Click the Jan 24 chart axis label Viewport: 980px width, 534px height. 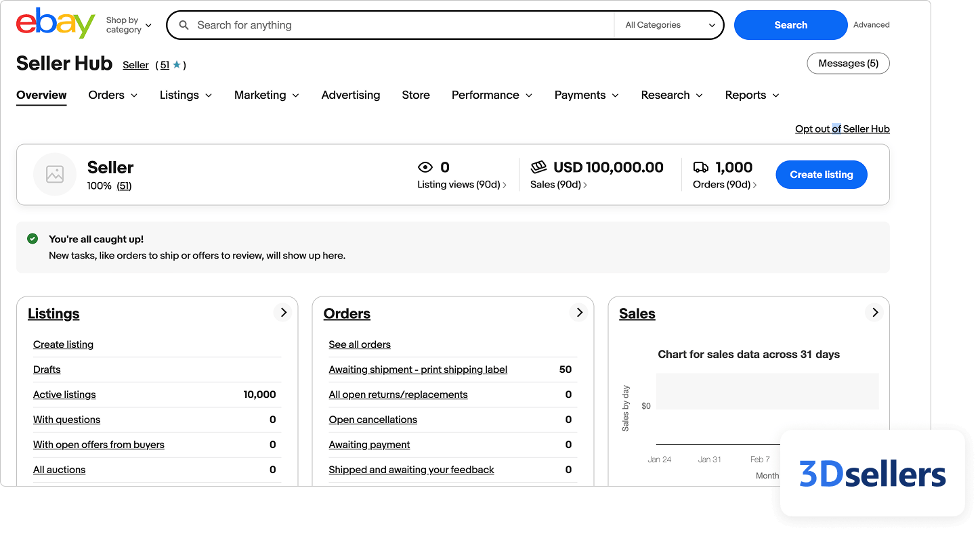click(x=659, y=460)
